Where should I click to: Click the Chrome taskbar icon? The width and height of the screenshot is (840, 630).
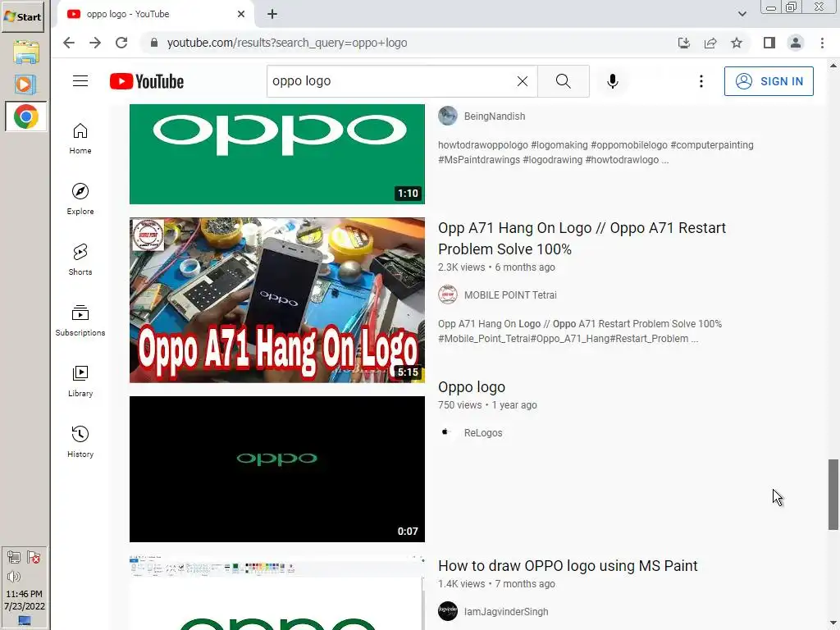(x=25, y=116)
